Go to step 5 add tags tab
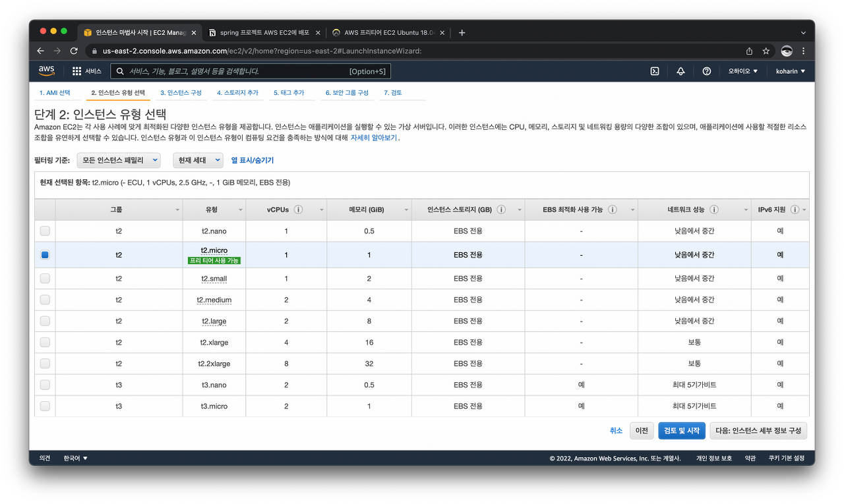Screen dimensions: 844x504 289,93
